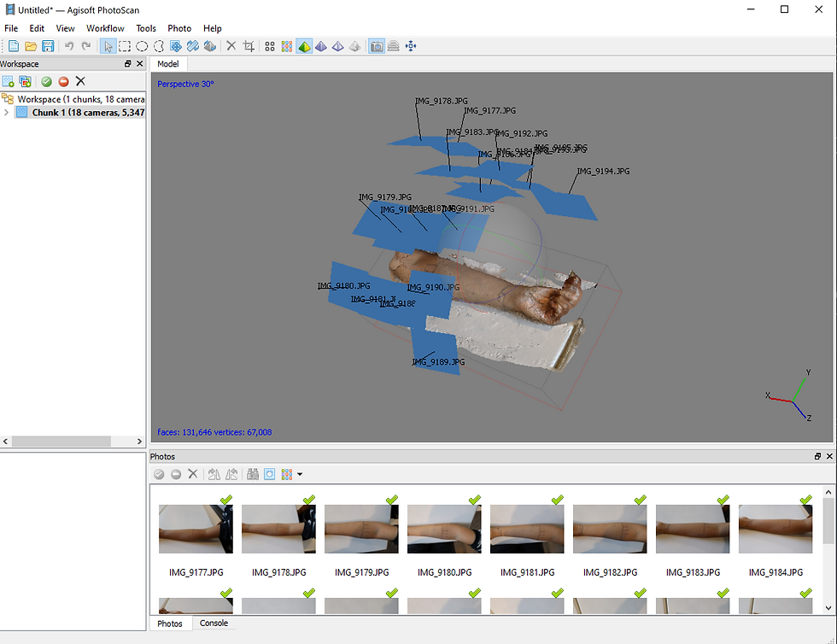This screenshot has width=837, height=644.
Task: Close the Photos pane
Action: (x=829, y=456)
